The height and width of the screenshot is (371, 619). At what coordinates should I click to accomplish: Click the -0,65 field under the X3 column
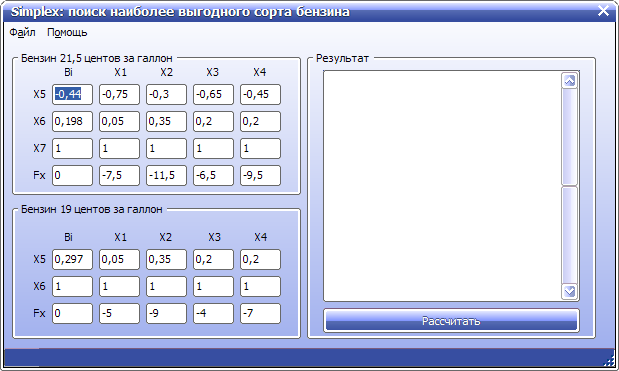coord(213,94)
